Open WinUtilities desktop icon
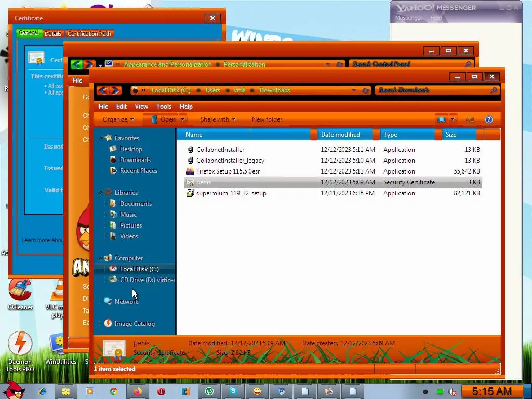The height and width of the screenshot is (399, 532). [x=61, y=350]
